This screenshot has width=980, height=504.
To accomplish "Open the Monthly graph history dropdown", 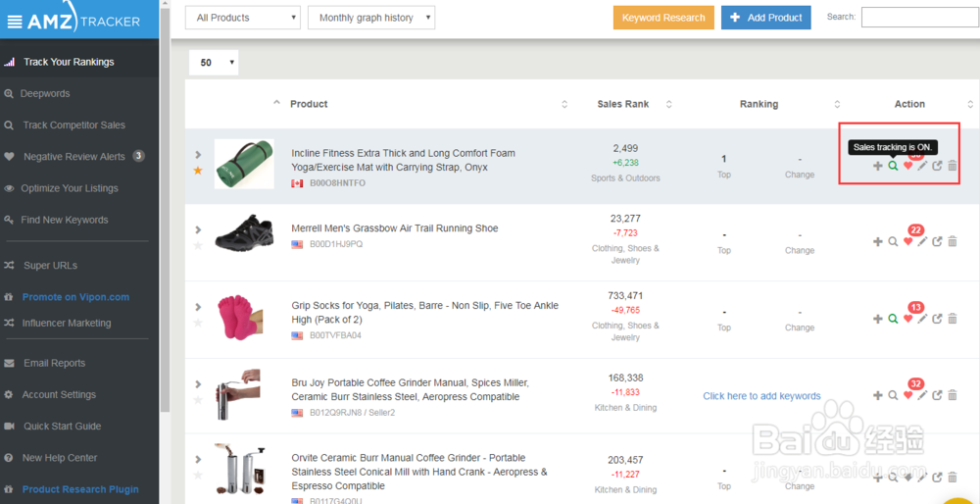I will [x=370, y=18].
